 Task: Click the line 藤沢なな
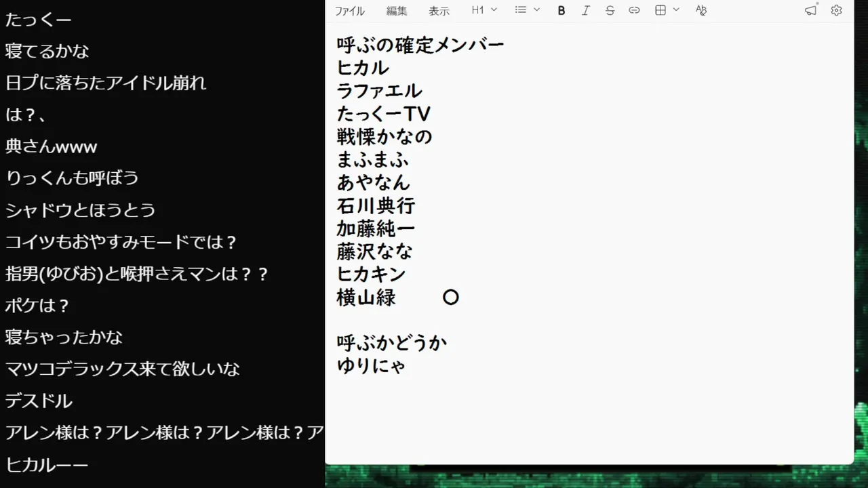pos(374,251)
